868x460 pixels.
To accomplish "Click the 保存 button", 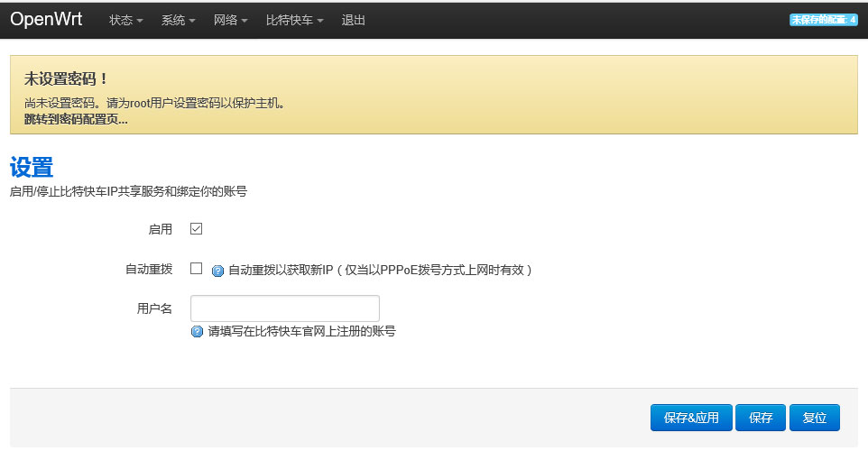I will [761, 418].
